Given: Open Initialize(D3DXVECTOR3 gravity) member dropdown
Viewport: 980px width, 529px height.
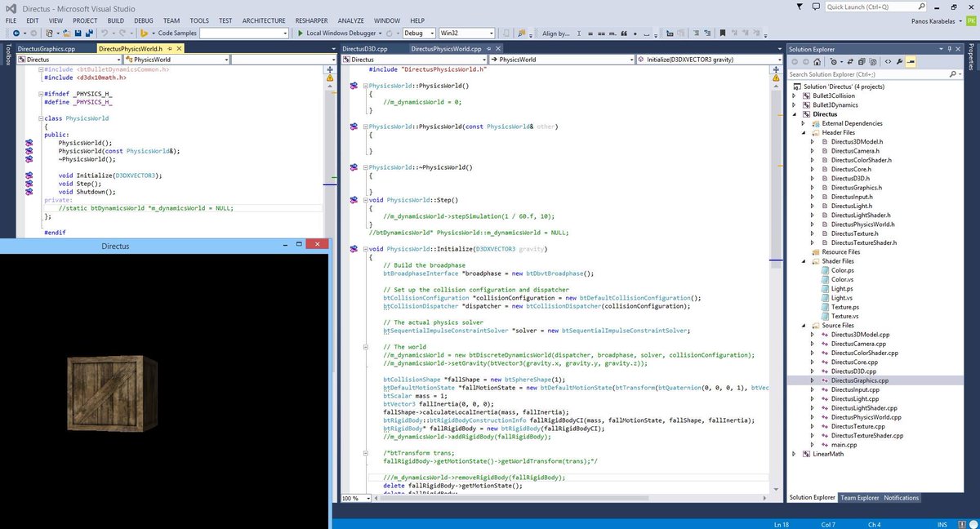Looking at the screenshot, I should [782, 60].
